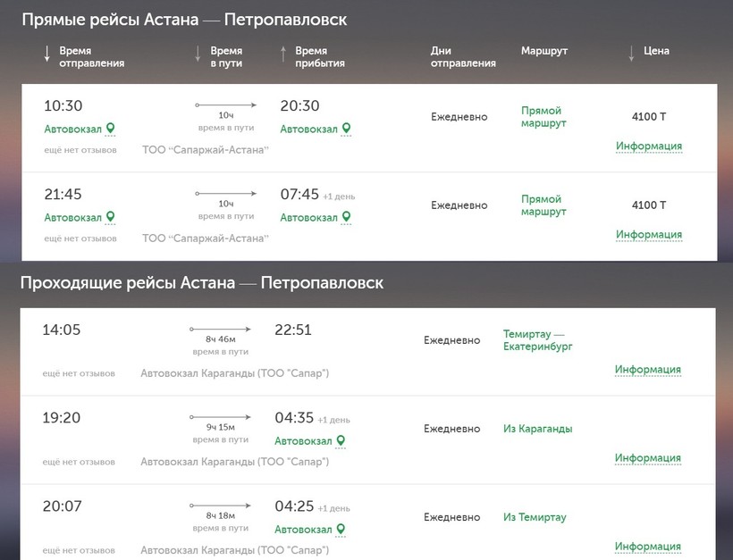The width and height of the screenshot is (733, 560).
Task: Click map pin beside 20:30 arrival Автовокзал
Action: pyautogui.click(x=347, y=129)
